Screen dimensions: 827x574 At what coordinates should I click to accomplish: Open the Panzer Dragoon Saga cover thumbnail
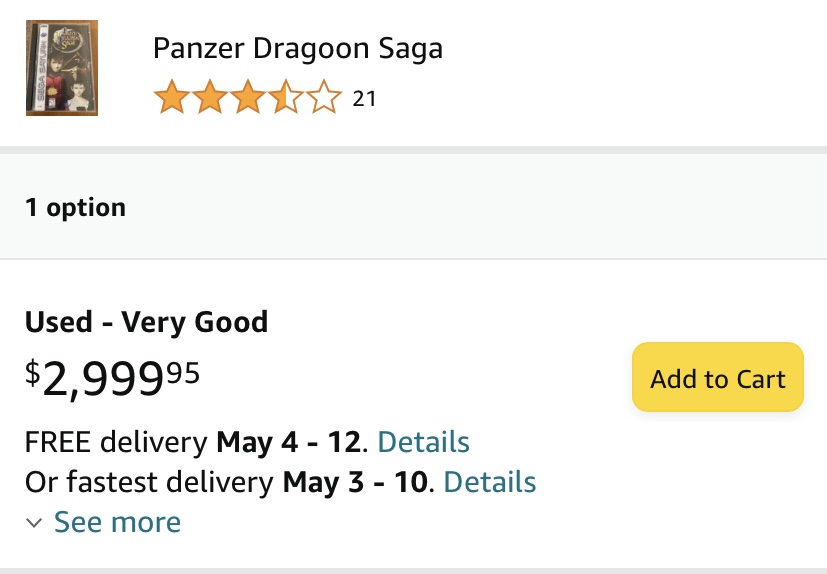click(x=62, y=68)
